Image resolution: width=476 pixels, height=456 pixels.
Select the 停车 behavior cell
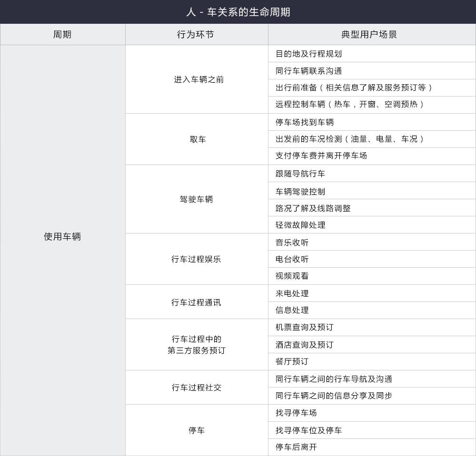[196, 430]
